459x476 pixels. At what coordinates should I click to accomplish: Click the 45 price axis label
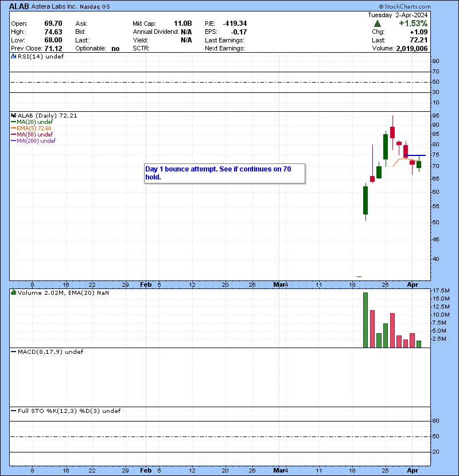(x=435, y=240)
